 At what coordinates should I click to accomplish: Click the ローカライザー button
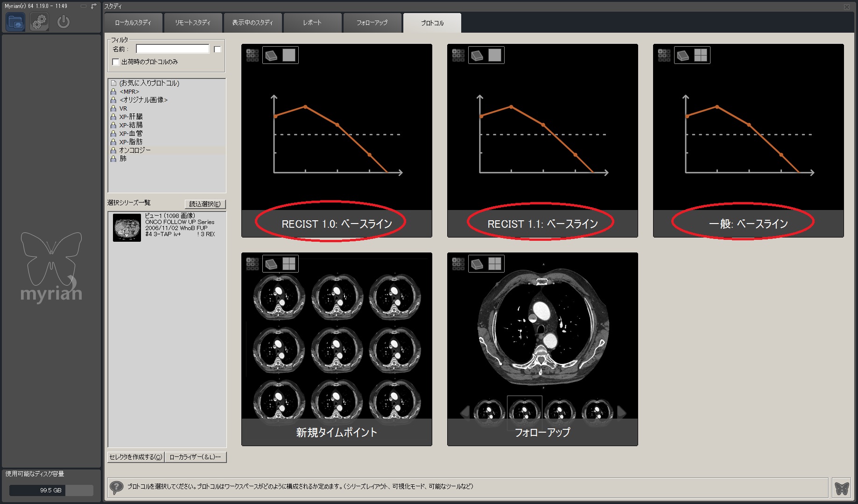pyautogui.click(x=195, y=457)
